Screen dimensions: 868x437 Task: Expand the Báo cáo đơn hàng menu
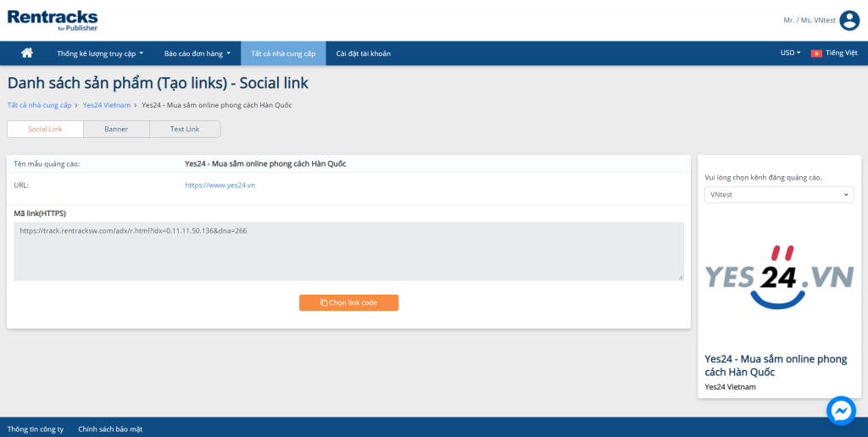[197, 53]
